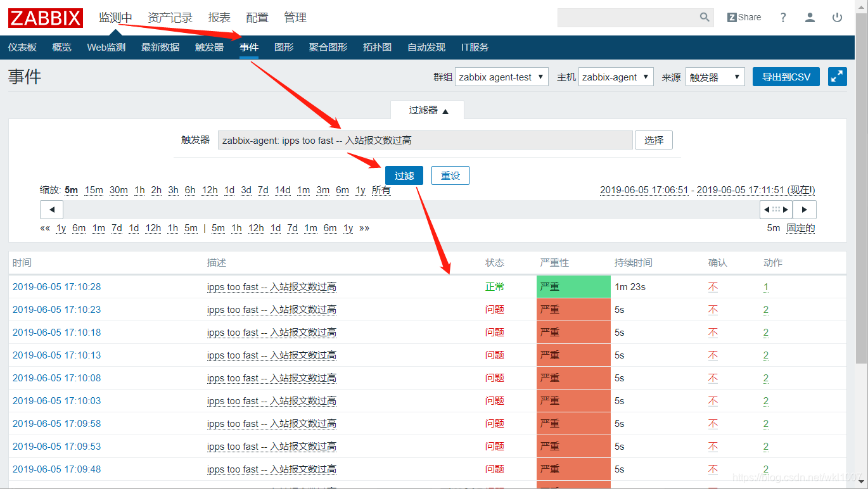
Task: Click the search magnifier icon
Action: 705,17
